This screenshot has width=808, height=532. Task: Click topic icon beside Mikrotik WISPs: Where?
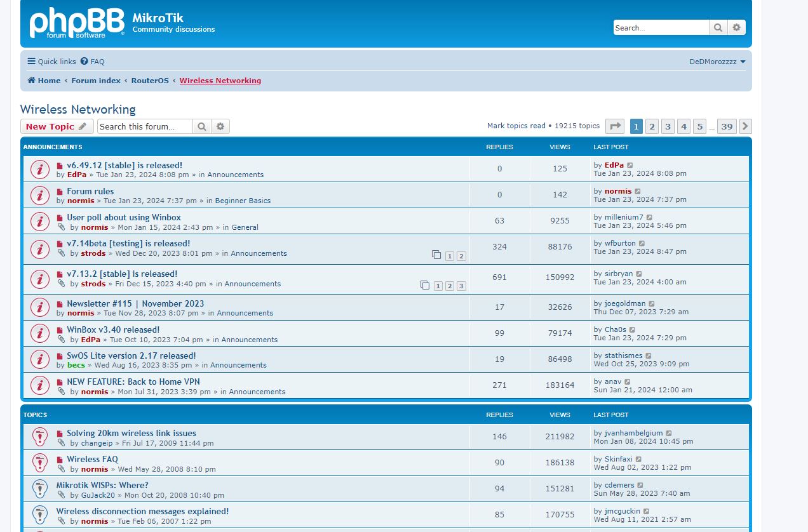point(39,489)
